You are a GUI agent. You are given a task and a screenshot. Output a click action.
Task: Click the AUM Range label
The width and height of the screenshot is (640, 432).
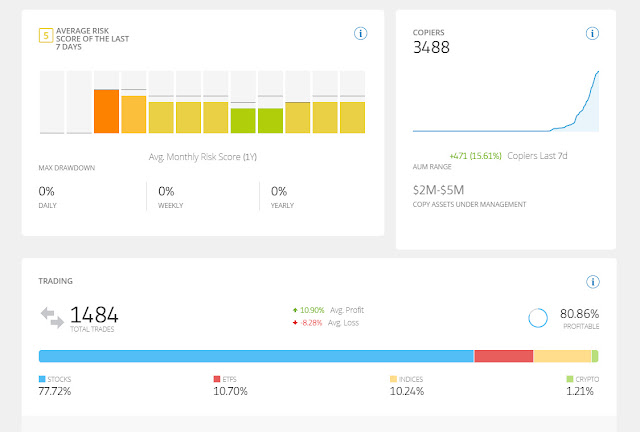coord(432,167)
